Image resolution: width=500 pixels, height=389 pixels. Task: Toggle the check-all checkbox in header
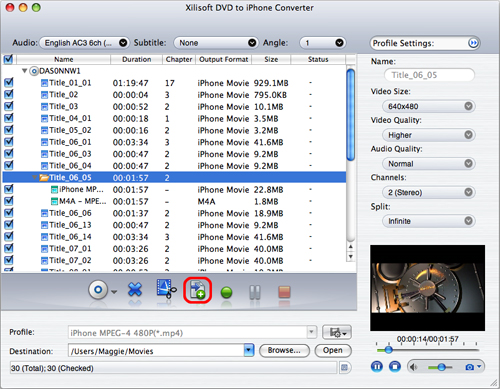click(x=8, y=59)
